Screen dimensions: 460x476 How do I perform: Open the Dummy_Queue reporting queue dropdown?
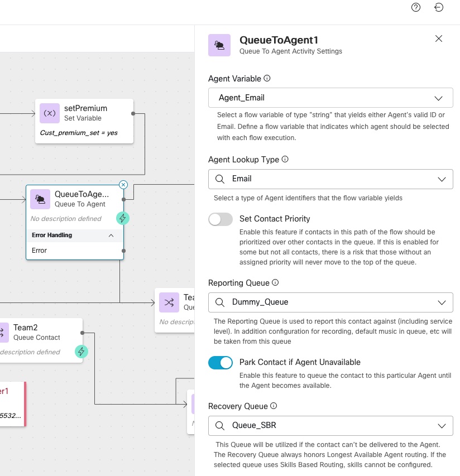330,302
